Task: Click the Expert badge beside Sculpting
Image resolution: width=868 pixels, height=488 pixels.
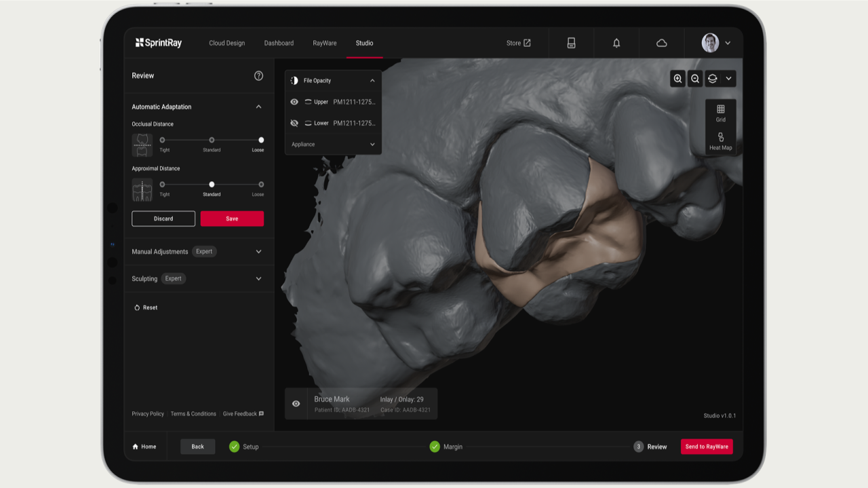Action: (x=174, y=279)
